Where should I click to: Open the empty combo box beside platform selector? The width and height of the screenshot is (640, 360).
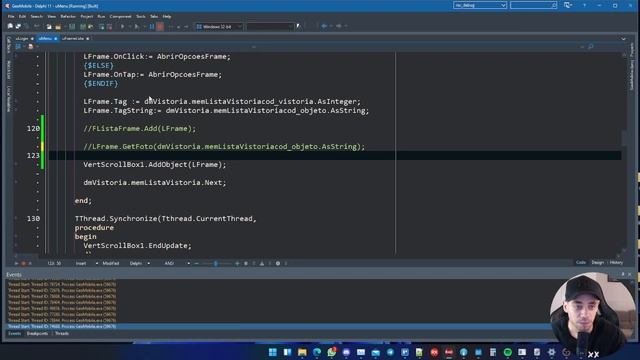click(x=270, y=27)
